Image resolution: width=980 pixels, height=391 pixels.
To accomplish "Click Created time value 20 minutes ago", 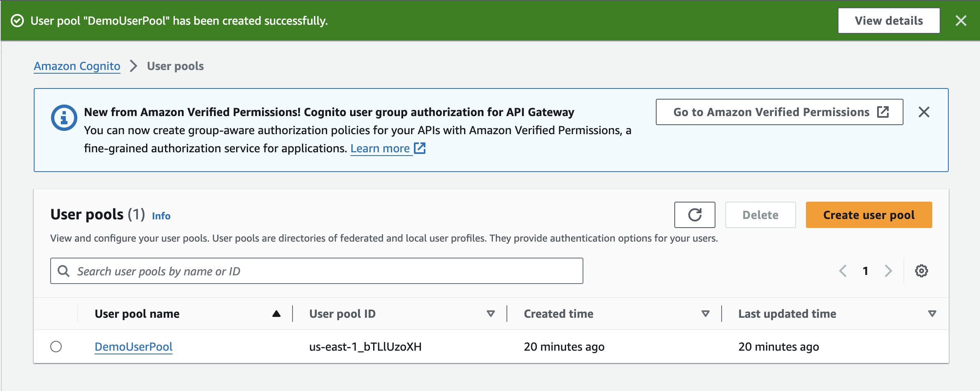I will [x=564, y=347].
